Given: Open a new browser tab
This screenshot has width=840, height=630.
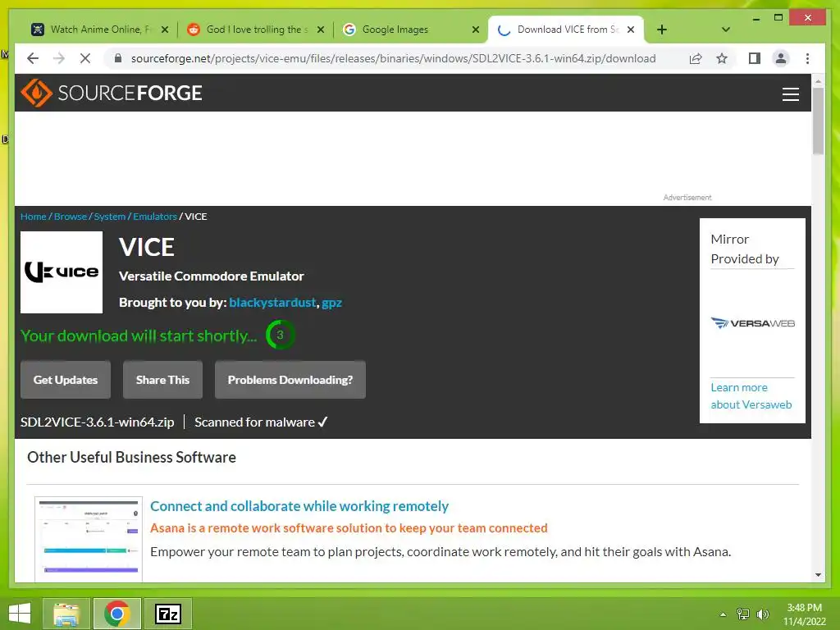Looking at the screenshot, I should pos(662,30).
